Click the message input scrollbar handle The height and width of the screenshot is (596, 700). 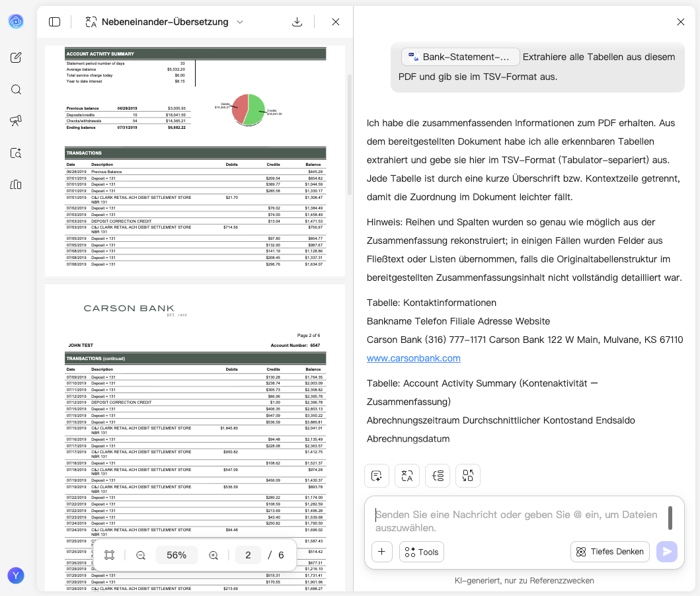point(670,518)
